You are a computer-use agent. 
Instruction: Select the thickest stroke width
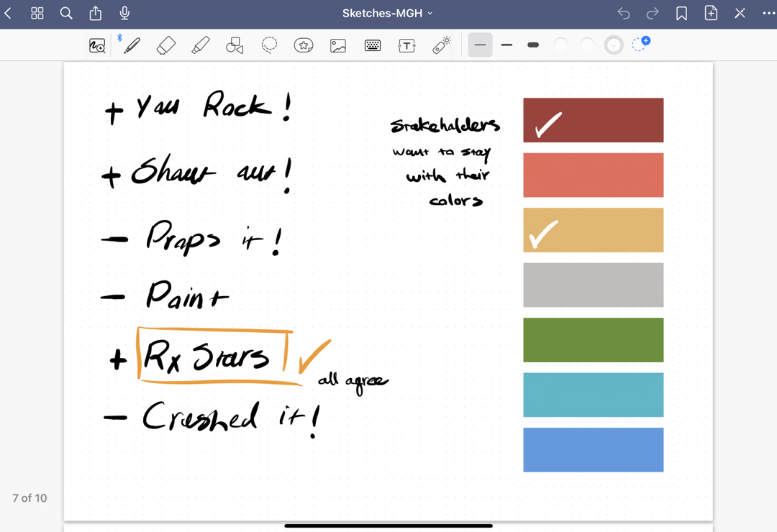pyautogui.click(x=533, y=45)
